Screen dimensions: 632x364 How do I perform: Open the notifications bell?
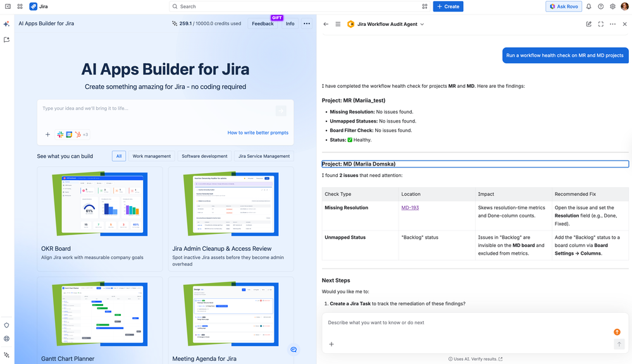point(589,6)
